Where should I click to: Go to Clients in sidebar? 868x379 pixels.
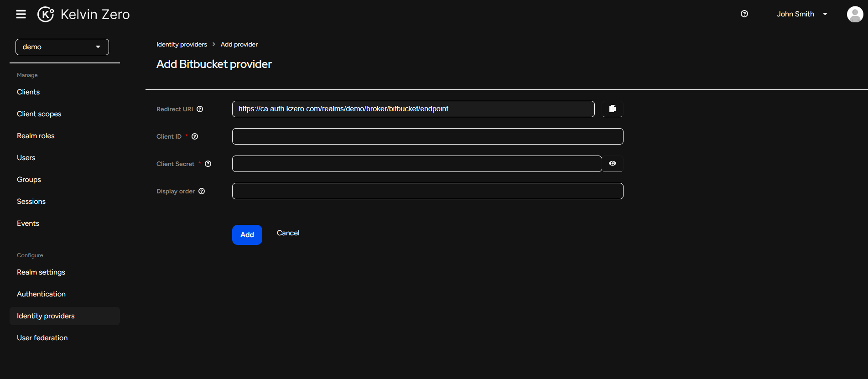(x=28, y=92)
